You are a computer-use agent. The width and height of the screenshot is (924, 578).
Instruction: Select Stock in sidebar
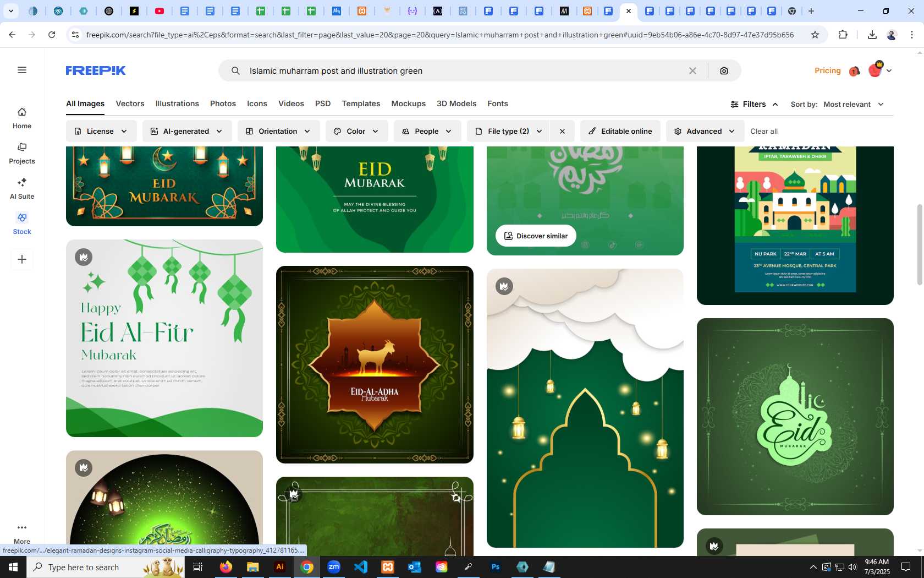(22, 224)
